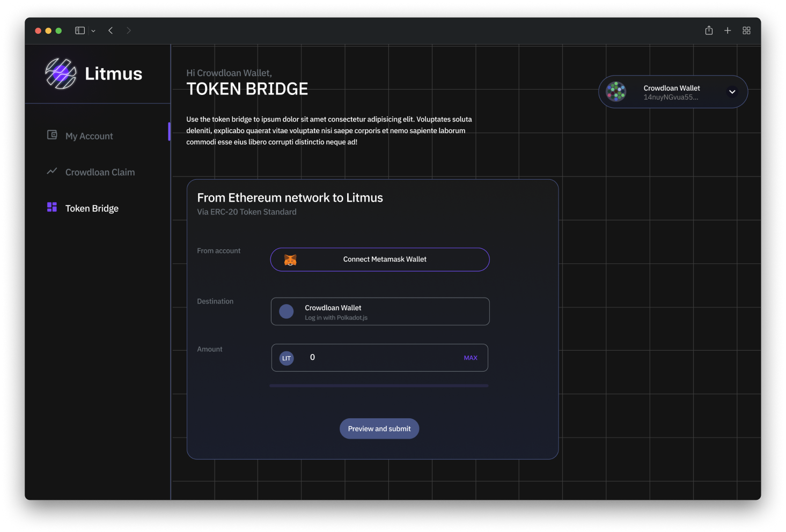The image size is (786, 532).
Task: Click the wallet address 14nuyNGvua55...
Action: [671, 98]
